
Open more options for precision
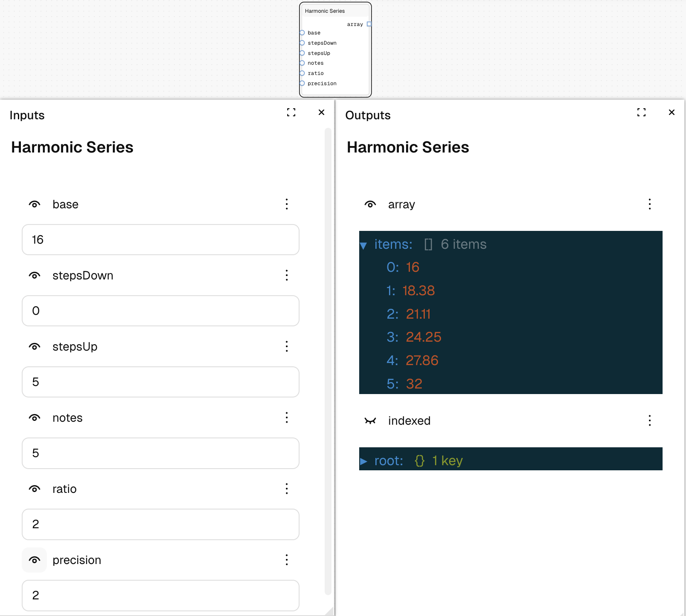click(x=287, y=560)
